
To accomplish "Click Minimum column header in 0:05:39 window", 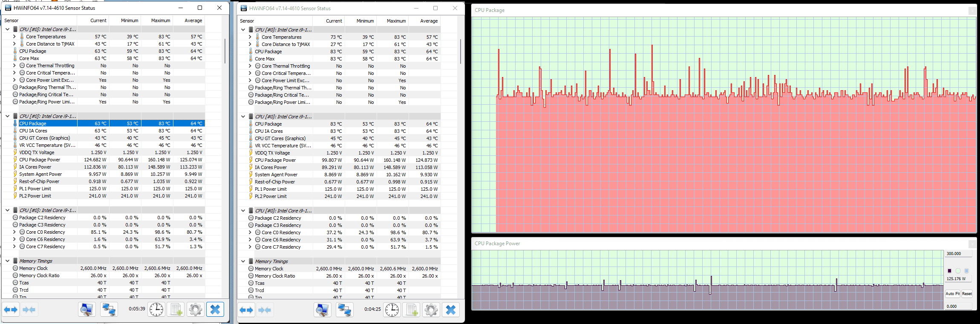I will (x=125, y=20).
